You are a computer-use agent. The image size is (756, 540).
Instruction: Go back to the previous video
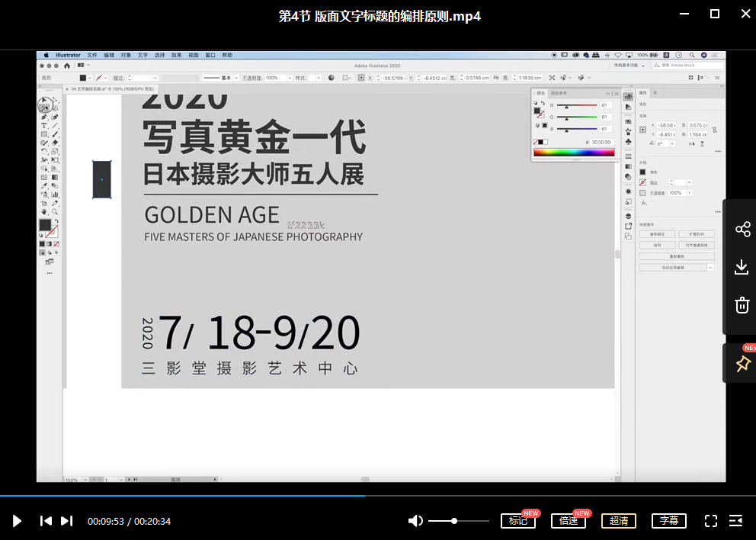click(46, 521)
